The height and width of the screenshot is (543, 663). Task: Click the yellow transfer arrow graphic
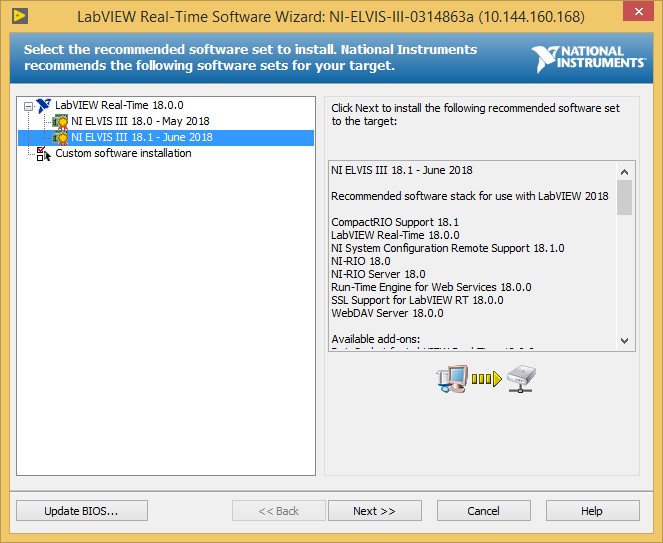pyautogui.click(x=486, y=381)
